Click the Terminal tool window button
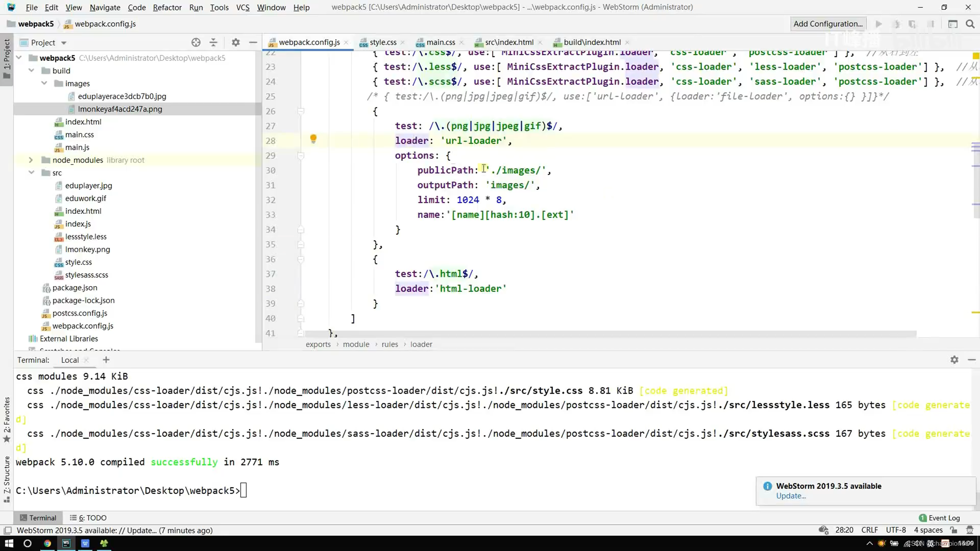 [38, 518]
